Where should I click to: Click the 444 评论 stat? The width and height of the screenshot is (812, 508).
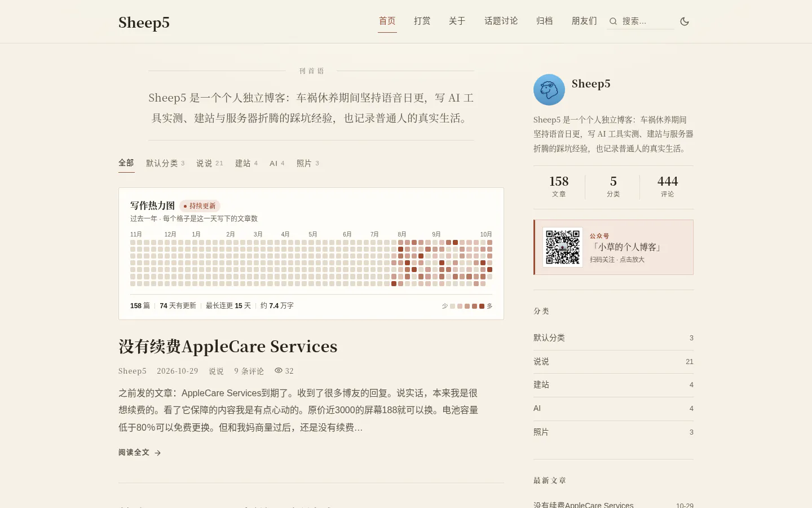coord(668,186)
